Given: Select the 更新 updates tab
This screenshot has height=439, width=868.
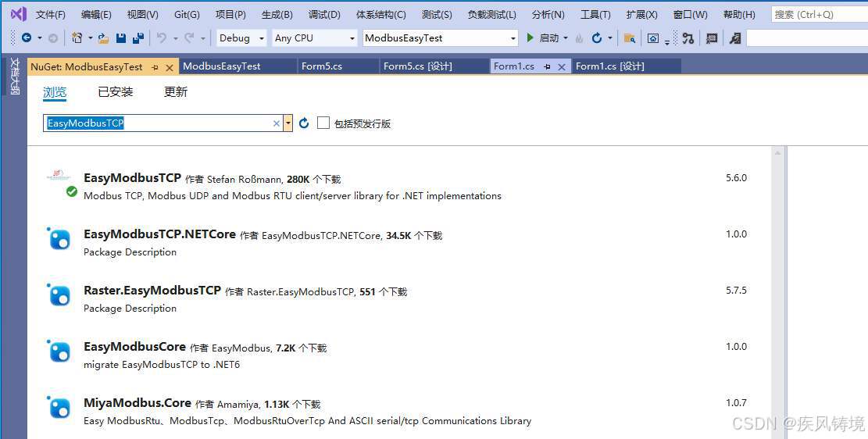Looking at the screenshot, I should [x=176, y=92].
